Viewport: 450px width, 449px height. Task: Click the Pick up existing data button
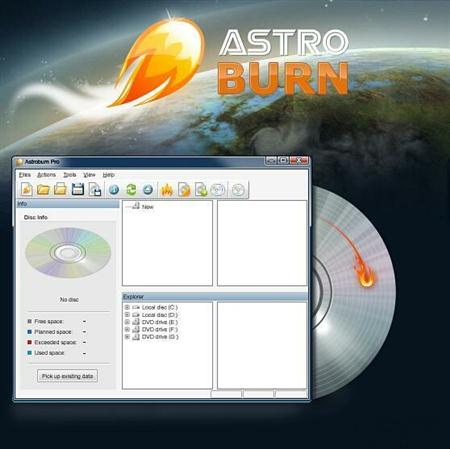[x=67, y=376]
